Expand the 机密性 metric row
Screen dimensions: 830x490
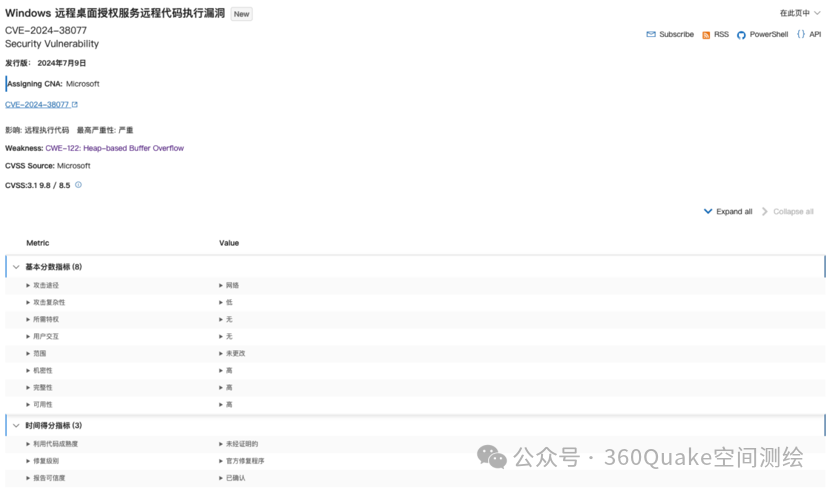click(39, 370)
